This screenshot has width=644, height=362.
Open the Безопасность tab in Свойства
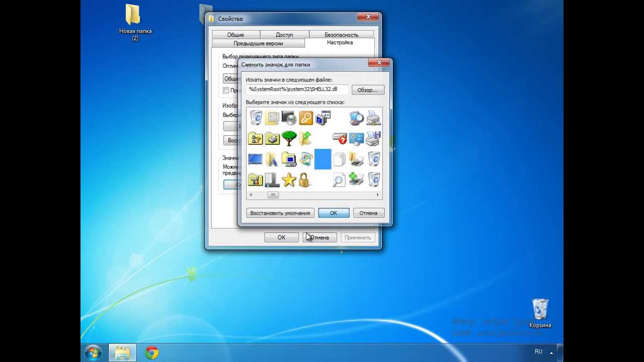click(x=342, y=35)
